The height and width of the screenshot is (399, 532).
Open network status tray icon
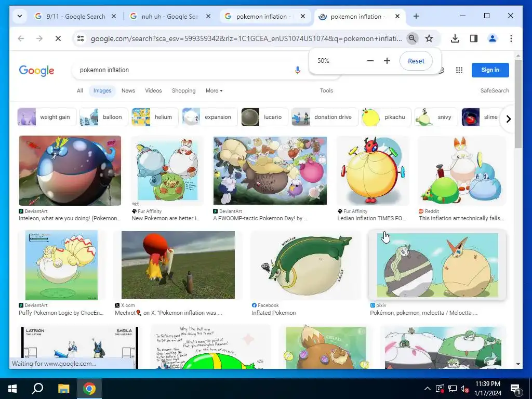click(x=453, y=389)
